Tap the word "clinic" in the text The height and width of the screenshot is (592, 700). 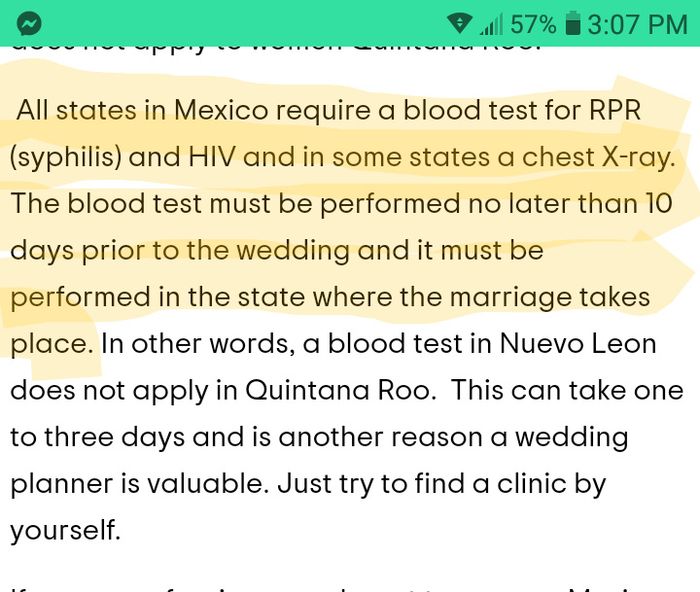point(509,484)
